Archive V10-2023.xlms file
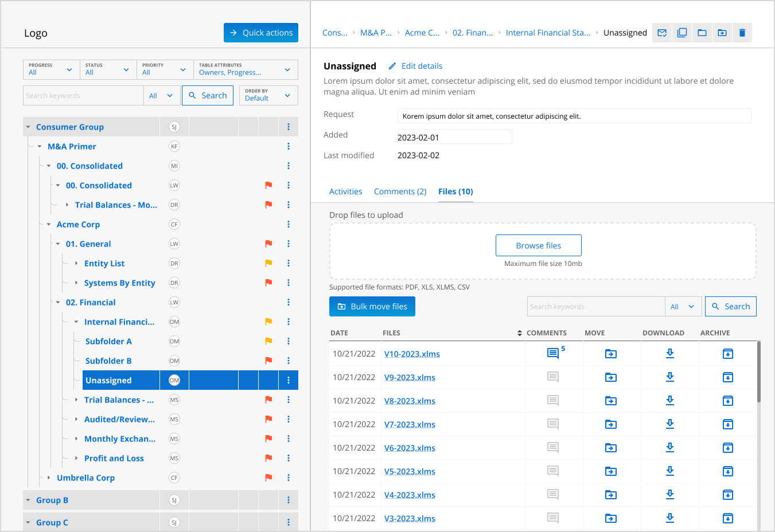The height and width of the screenshot is (532, 775). [x=728, y=354]
